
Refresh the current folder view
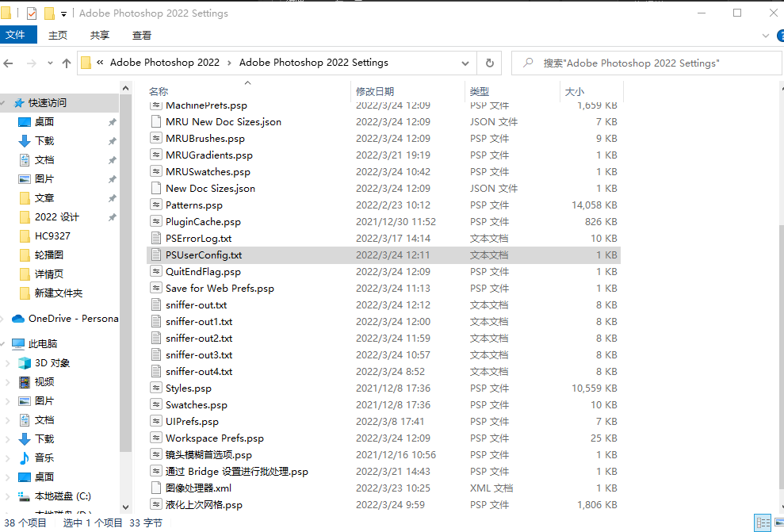pos(489,63)
